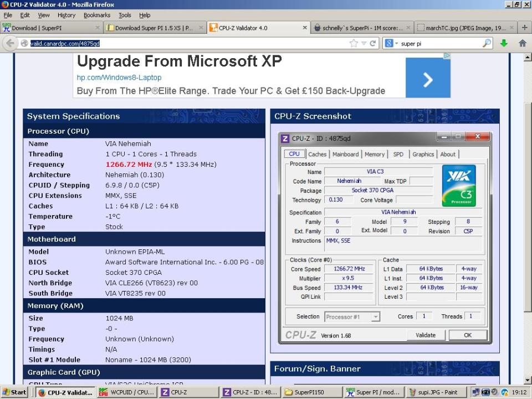Click the CPU-Z purple Z title icon

click(285, 139)
